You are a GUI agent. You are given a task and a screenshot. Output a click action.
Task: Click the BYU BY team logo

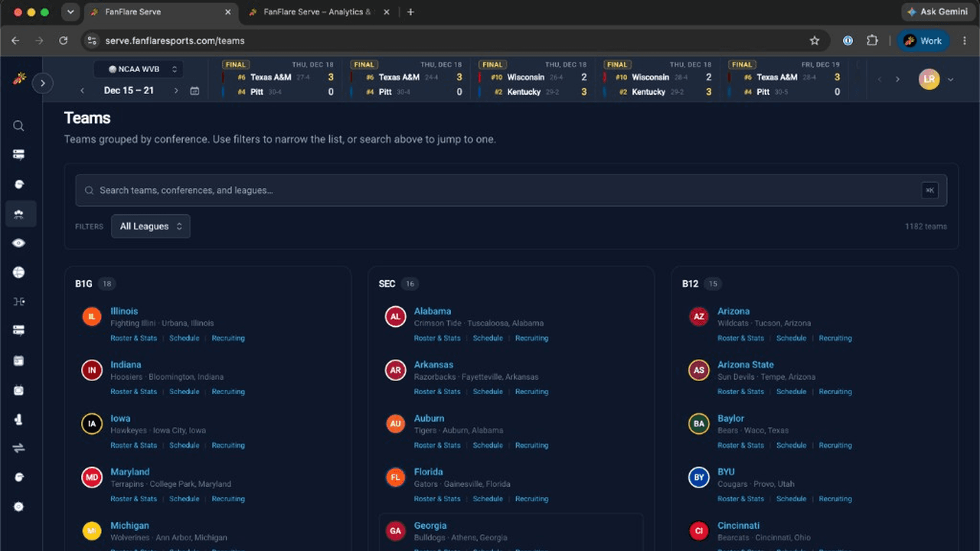click(x=698, y=478)
